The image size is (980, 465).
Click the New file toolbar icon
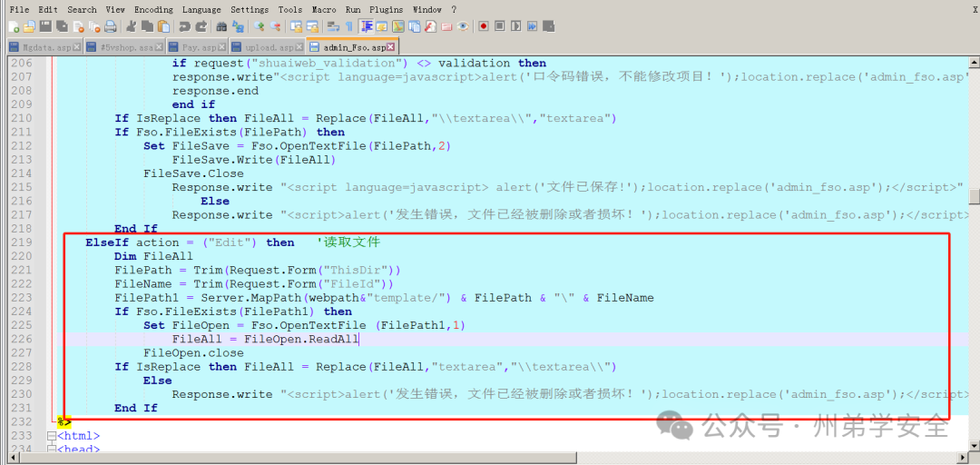[14, 26]
